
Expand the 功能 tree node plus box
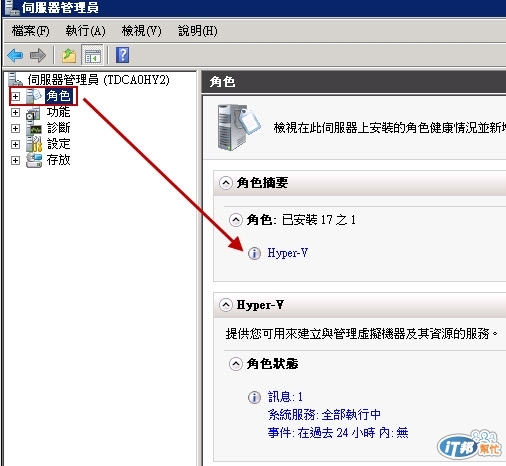click(x=15, y=112)
